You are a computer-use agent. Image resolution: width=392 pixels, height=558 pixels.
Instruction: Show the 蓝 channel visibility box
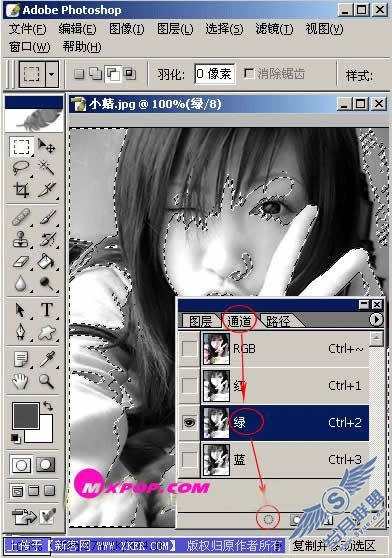click(x=189, y=459)
